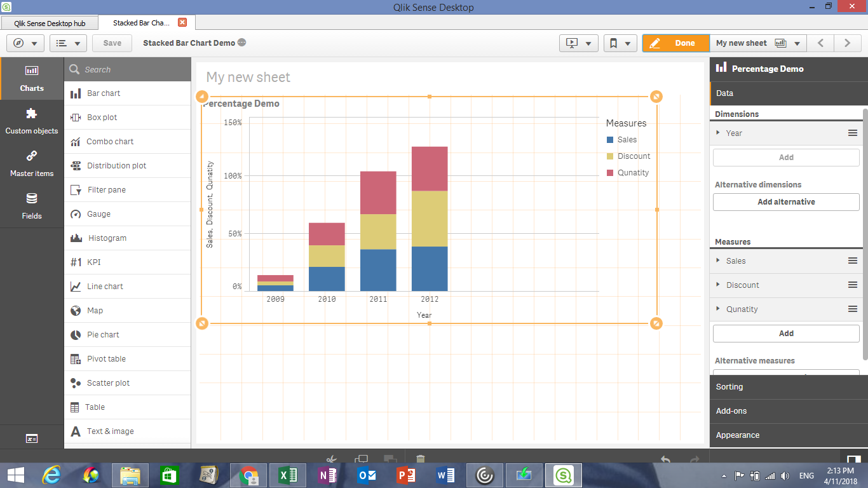Expand the Discount measure
Screen dimensions: 868x488
click(x=718, y=285)
